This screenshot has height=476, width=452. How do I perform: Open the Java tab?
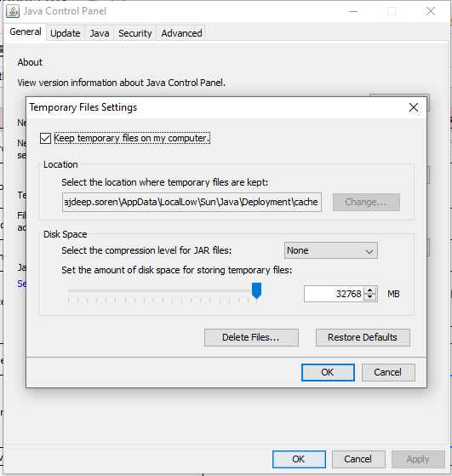100,33
